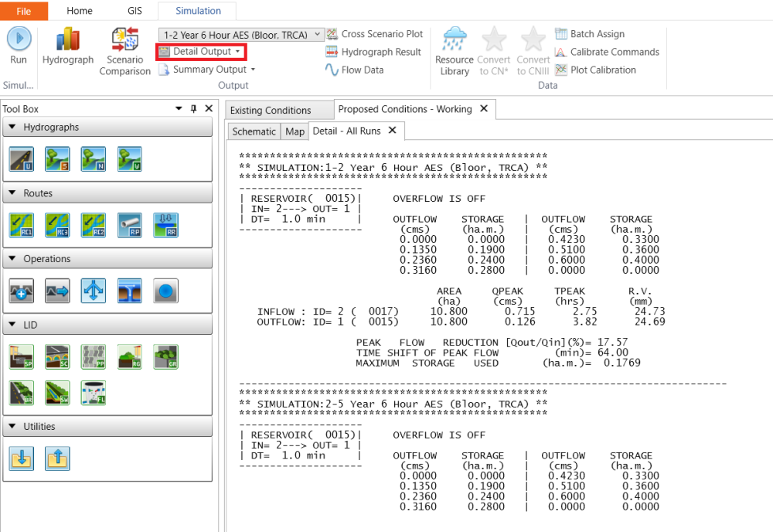Click the Run simulation icon
Image resolution: width=773 pixels, height=532 pixels.
[19, 39]
